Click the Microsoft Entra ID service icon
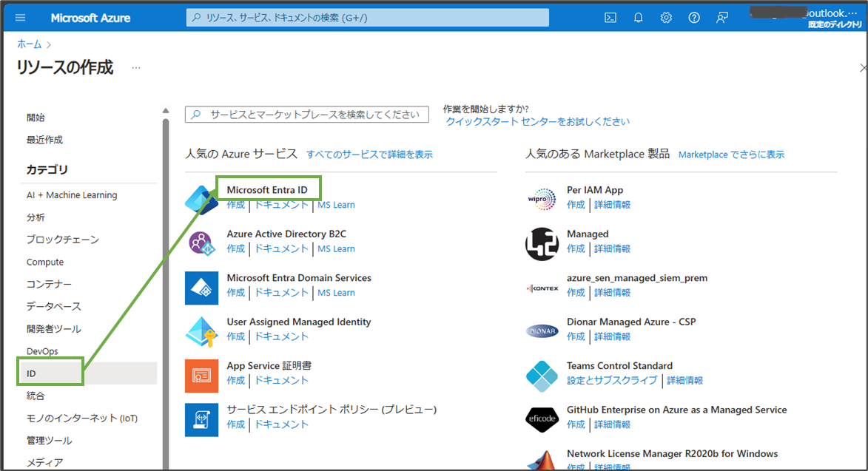This screenshot has width=868, height=471. pos(201,200)
